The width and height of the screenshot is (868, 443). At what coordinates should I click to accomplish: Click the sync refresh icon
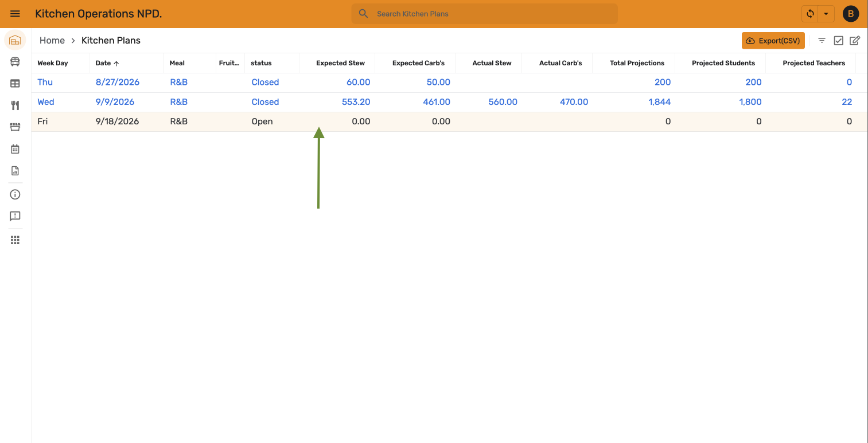coord(810,14)
